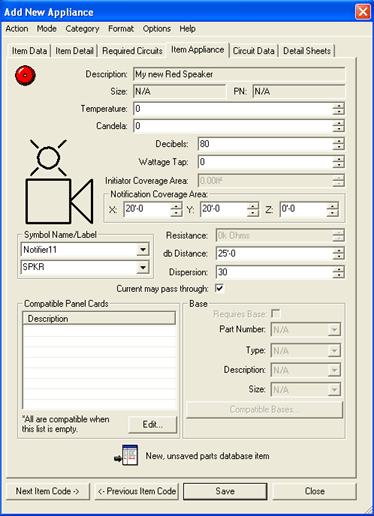Increase the Temperature spinner arrow
The height and width of the screenshot is (516, 374).
pyautogui.click(x=338, y=105)
